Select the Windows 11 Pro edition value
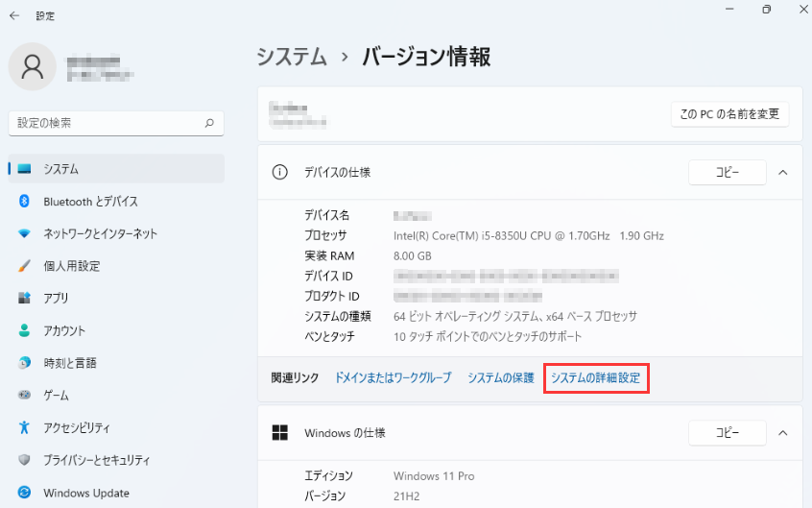 (434, 476)
